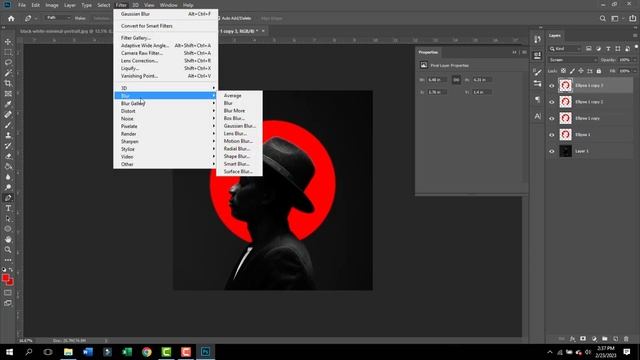Choose Surface Blur... option
Screen dimensions: 640x360
(239, 171)
